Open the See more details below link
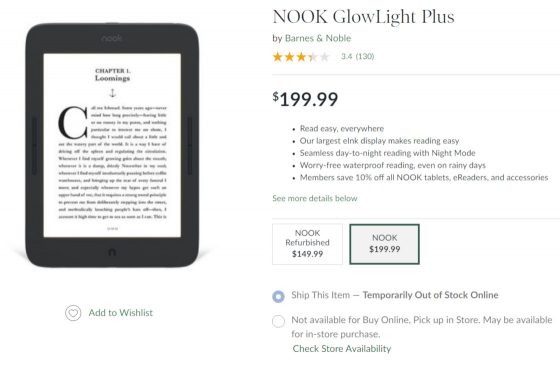The width and height of the screenshot is (560, 376). [x=315, y=199]
